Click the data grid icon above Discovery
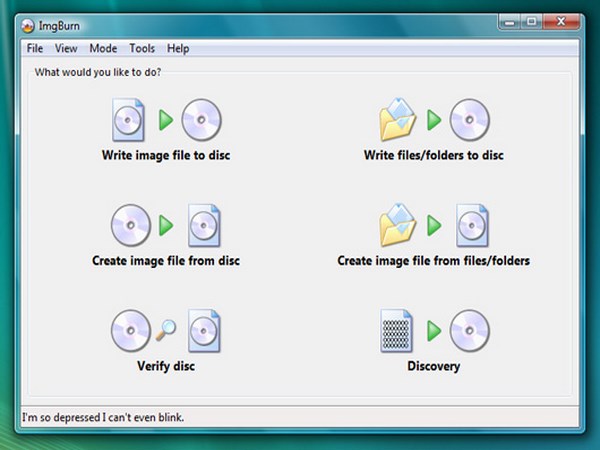 397,331
